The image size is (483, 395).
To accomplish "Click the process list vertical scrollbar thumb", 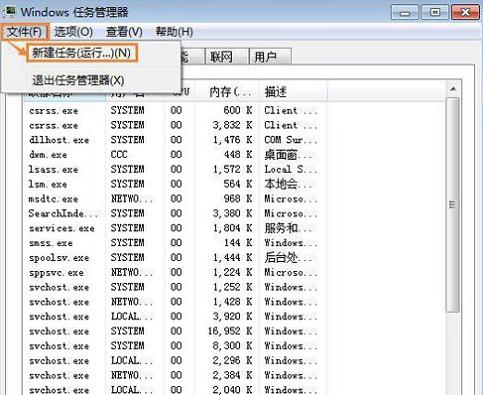I will point(452,205).
